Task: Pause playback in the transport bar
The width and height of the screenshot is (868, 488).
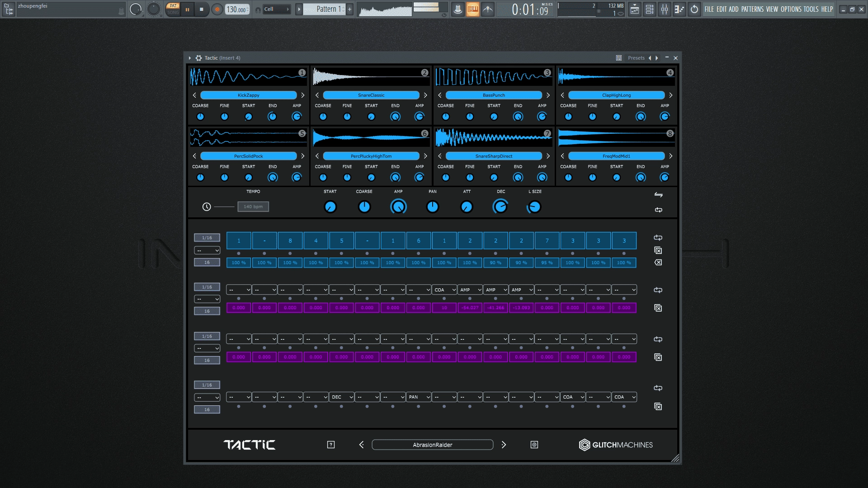Action: [x=187, y=9]
